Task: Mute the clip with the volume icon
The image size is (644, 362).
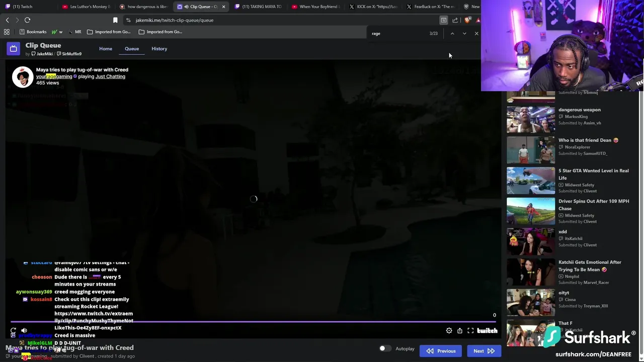Action: 24,331
